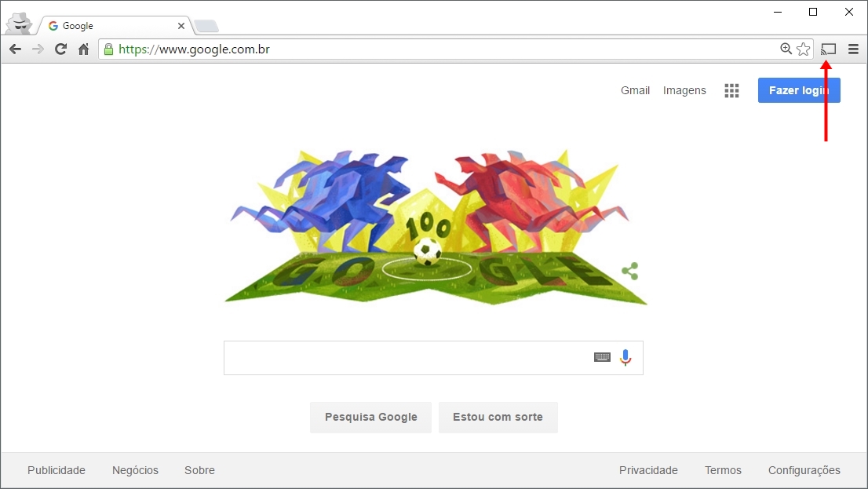Reload the current page
This screenshot has height=489, width=868.
click(x=61, y=49)
